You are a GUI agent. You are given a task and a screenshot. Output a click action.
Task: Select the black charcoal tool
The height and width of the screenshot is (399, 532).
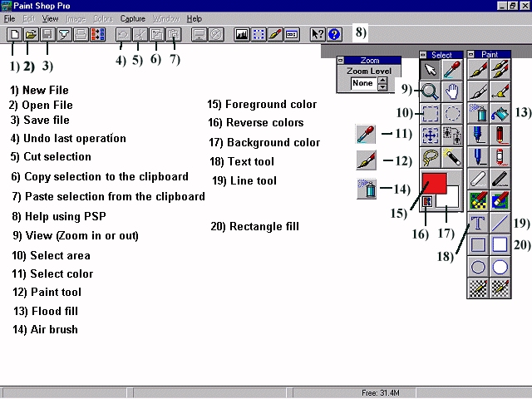[x=500, y=179]
